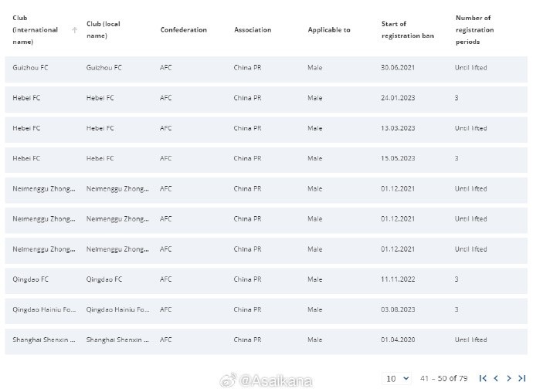Go to previous page of results
The height and width of the screenshot is (392, 533).
[496, 378]
